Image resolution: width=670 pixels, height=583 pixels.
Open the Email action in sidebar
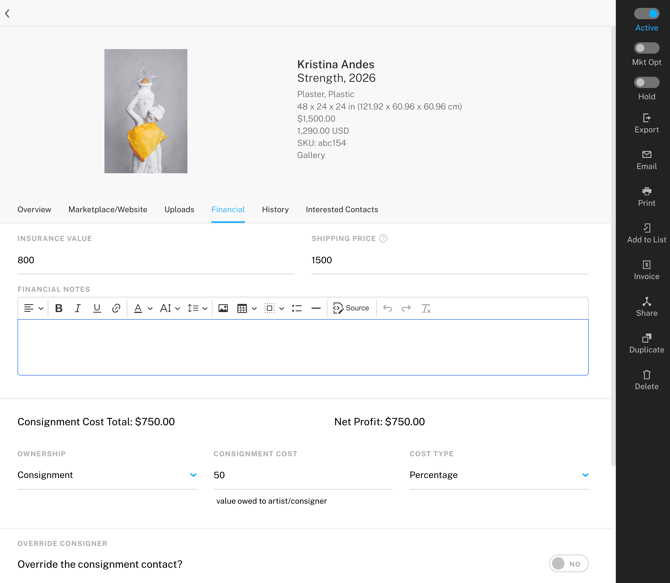[646, 160]
